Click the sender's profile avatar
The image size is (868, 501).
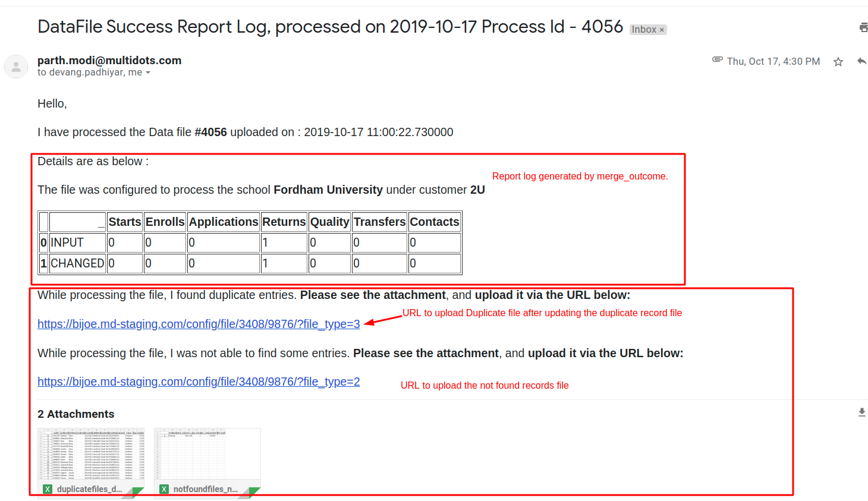[16, 67]
